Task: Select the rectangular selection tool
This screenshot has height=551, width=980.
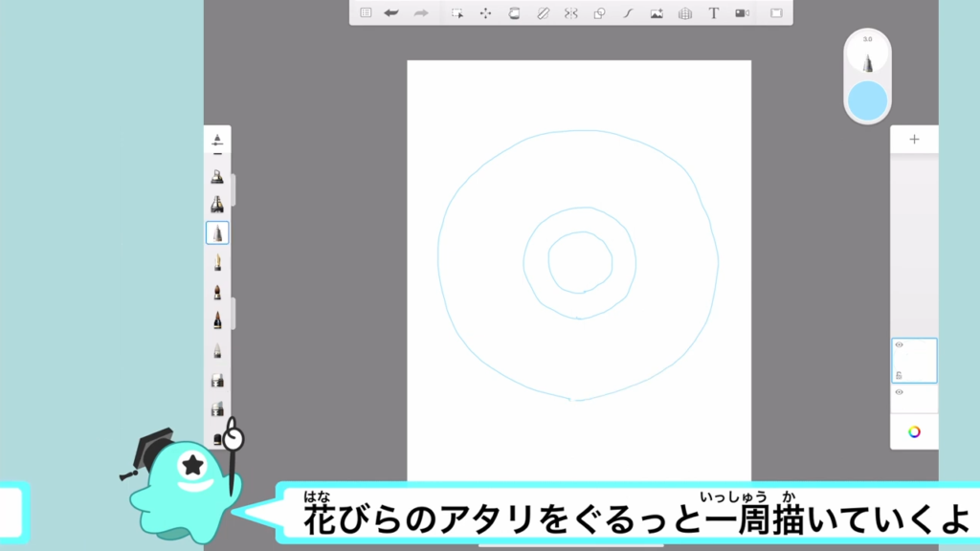Action: tap(458, 13)
